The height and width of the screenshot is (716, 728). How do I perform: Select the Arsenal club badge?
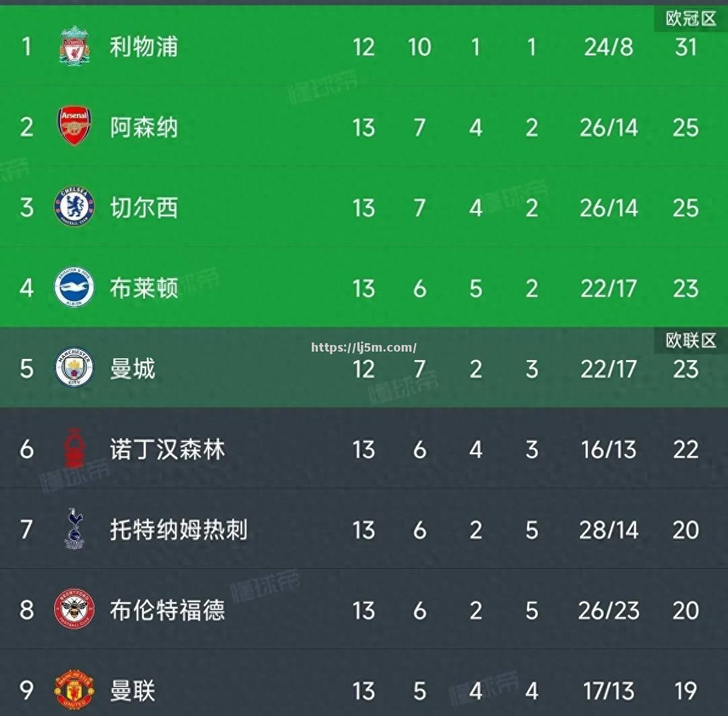74,126
